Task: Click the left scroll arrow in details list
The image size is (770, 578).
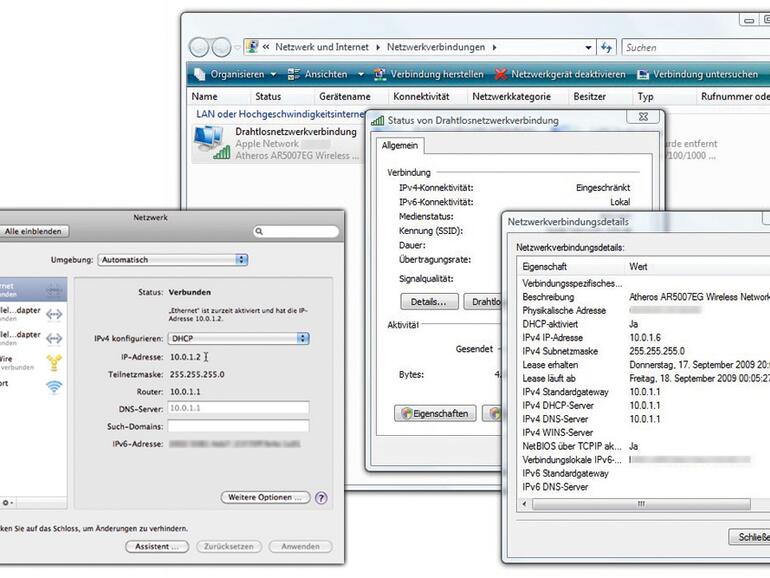Action: 524,504
